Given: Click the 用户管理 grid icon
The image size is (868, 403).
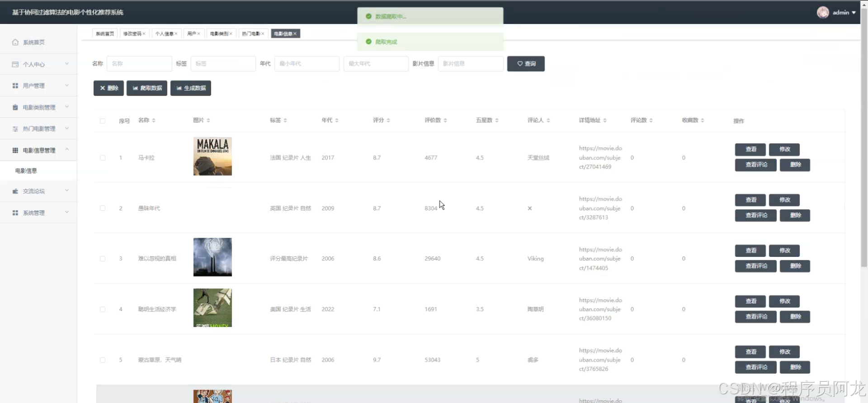Looking at the screenshot, I should pyautogui.click(x=15, y=85).
